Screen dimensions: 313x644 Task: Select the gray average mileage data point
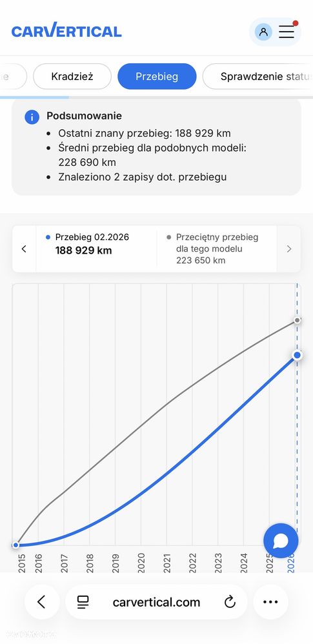click(x=297, y=320)
